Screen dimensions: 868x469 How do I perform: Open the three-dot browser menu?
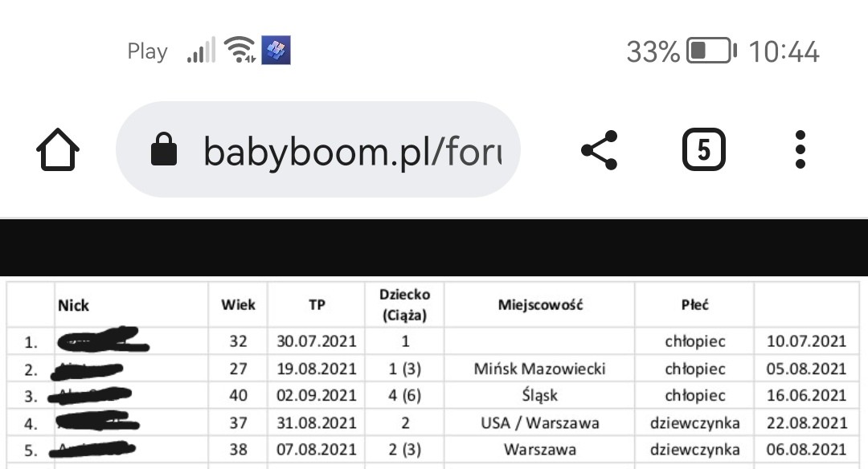click(800, 150)
